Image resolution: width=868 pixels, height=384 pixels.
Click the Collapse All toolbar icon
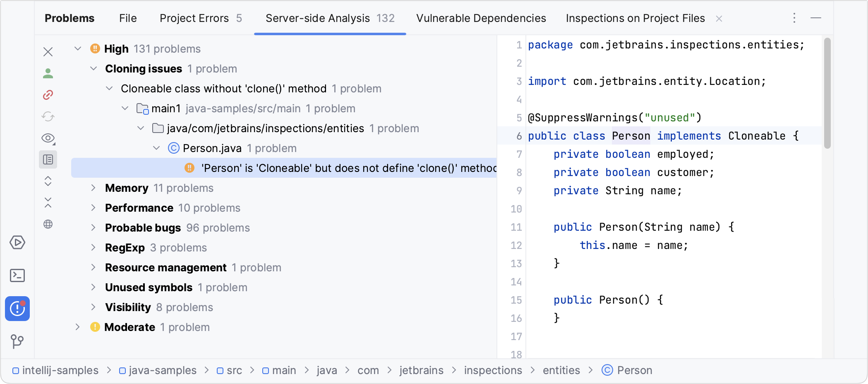pyautogui.click(x=48, y=203)
